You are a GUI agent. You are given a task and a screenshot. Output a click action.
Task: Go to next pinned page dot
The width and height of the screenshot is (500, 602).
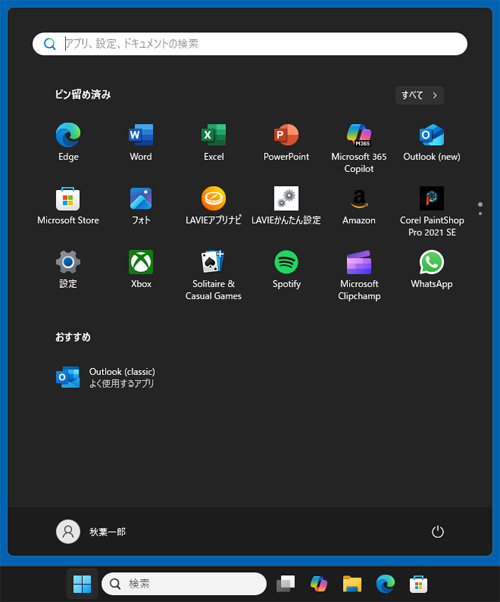480,213
